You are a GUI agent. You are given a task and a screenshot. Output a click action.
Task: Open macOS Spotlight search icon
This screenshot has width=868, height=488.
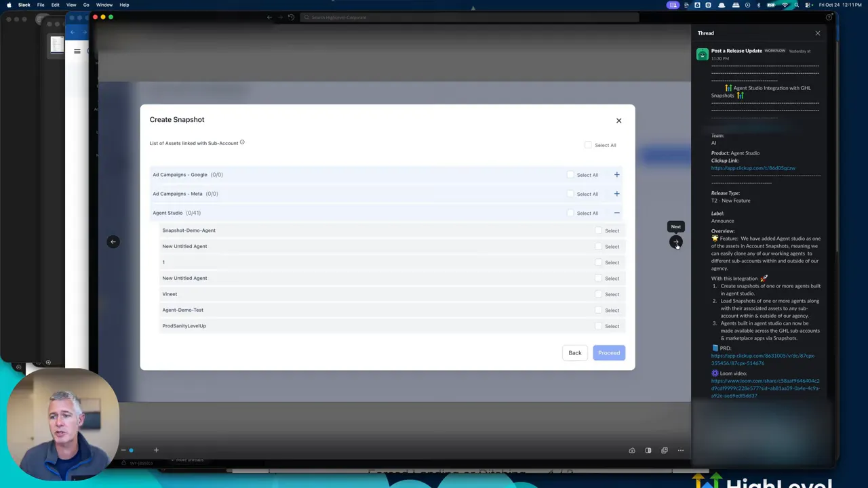pos(798,5)
